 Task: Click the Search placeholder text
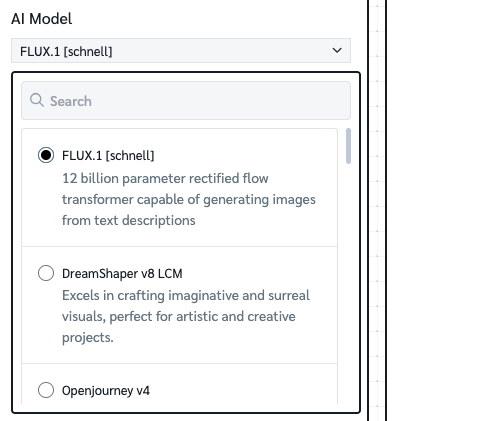point(71,101)
